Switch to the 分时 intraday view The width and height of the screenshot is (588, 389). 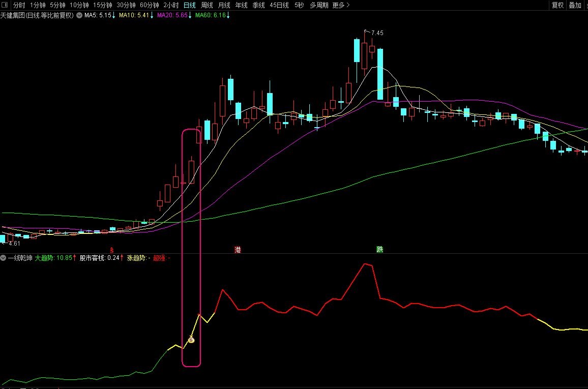tap(19, 5)
